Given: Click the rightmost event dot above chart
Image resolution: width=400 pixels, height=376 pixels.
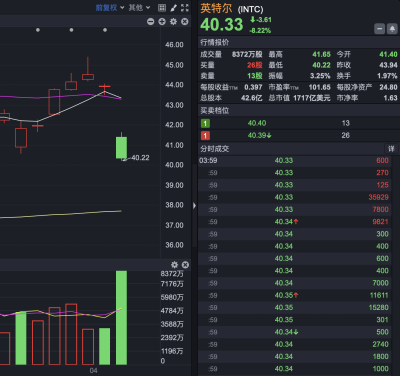Looking at the screenshot, I should [105, 30].
